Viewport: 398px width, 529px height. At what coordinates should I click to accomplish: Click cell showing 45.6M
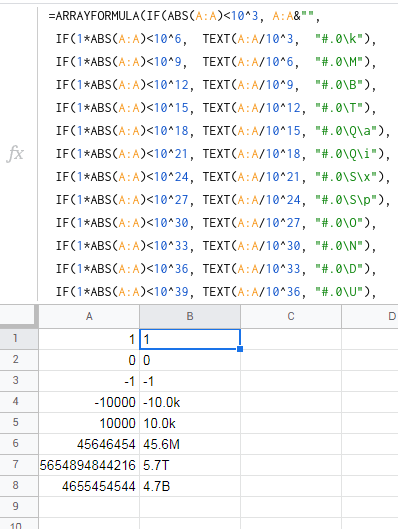(190, 444)
